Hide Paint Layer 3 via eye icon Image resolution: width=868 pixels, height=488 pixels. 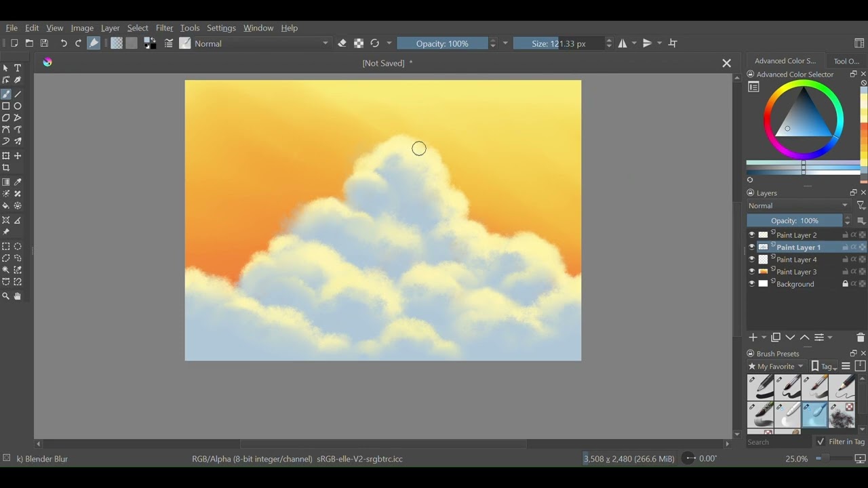click(x=751, y=272)
